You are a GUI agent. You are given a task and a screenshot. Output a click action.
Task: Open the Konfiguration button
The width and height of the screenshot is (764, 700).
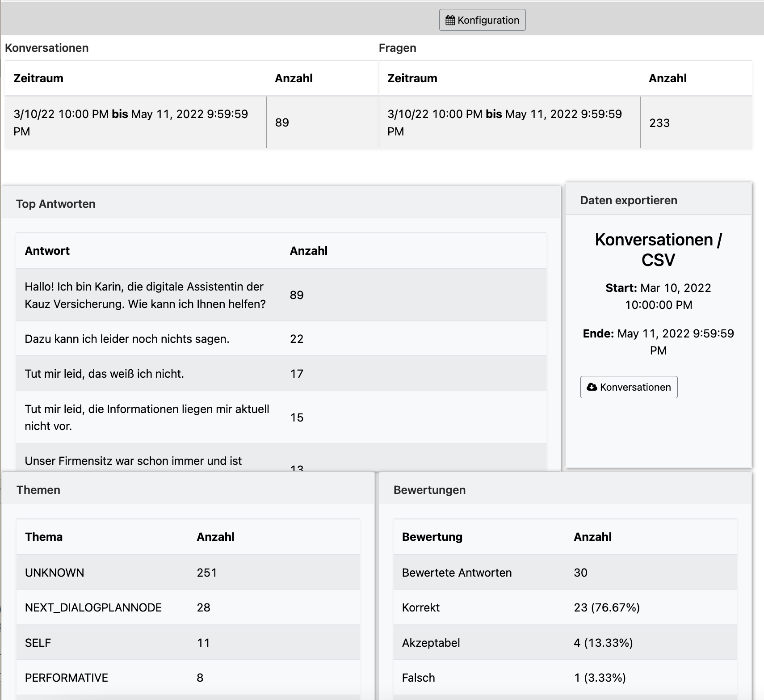click(482, 20)
